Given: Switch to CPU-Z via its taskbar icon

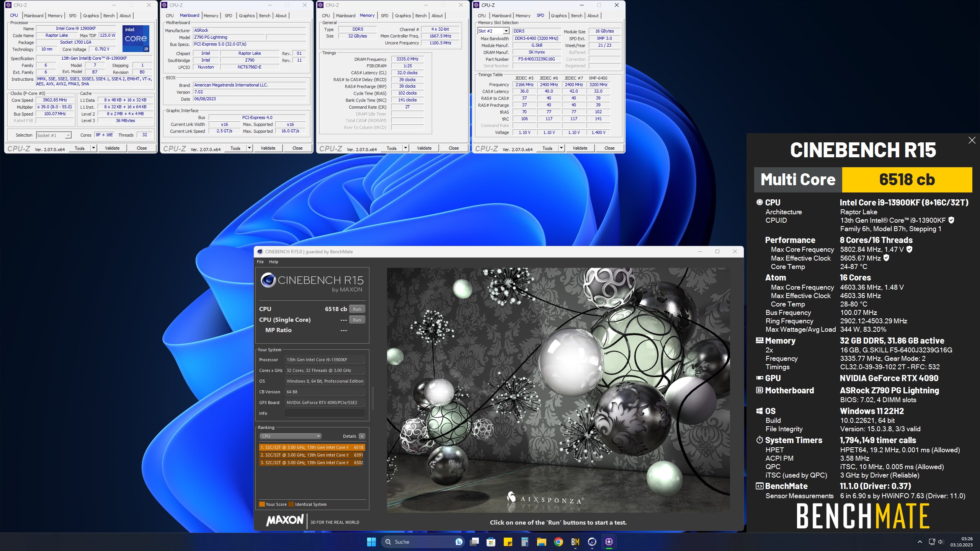Looking at the screenshot, I should coord(609,542).
